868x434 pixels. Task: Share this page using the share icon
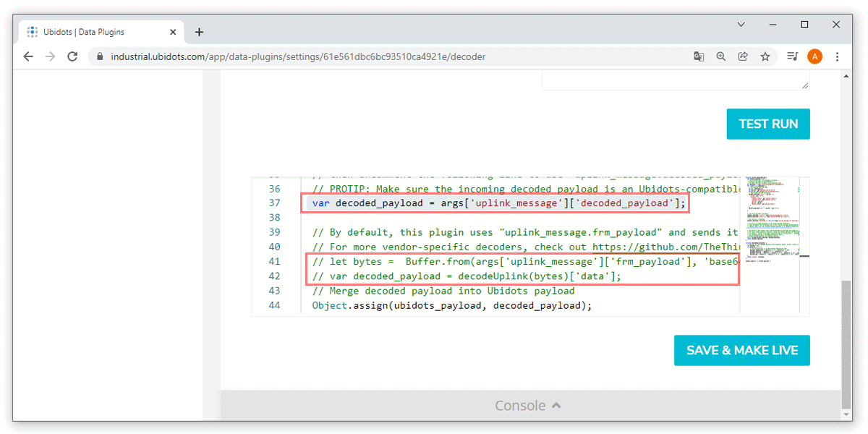point(742,56)
